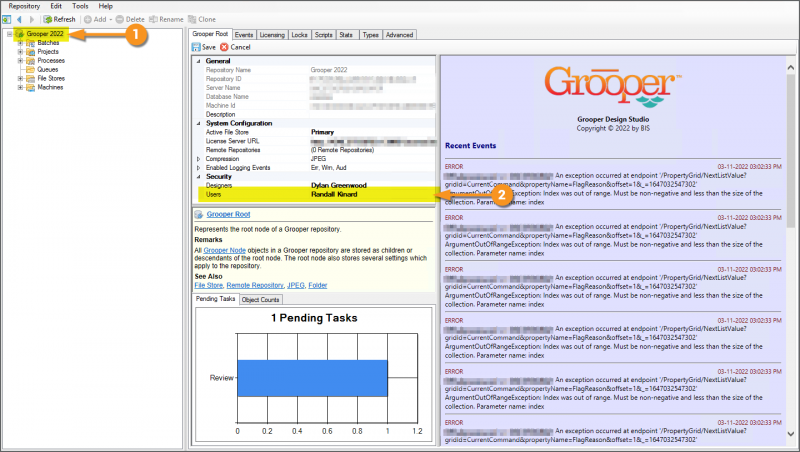Click the Delete toolbar button
The width and height of the screenshot is (800, 452).
[x=130, y=19]
